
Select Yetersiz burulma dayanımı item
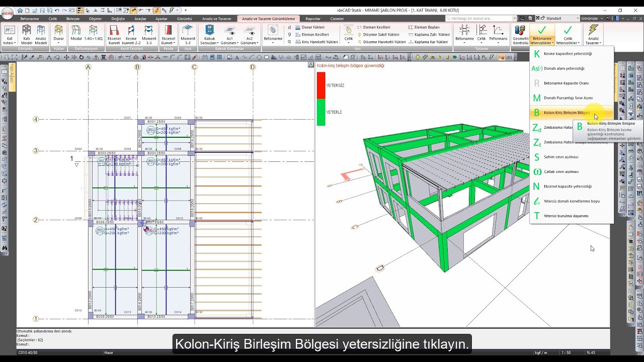[572, 216]
